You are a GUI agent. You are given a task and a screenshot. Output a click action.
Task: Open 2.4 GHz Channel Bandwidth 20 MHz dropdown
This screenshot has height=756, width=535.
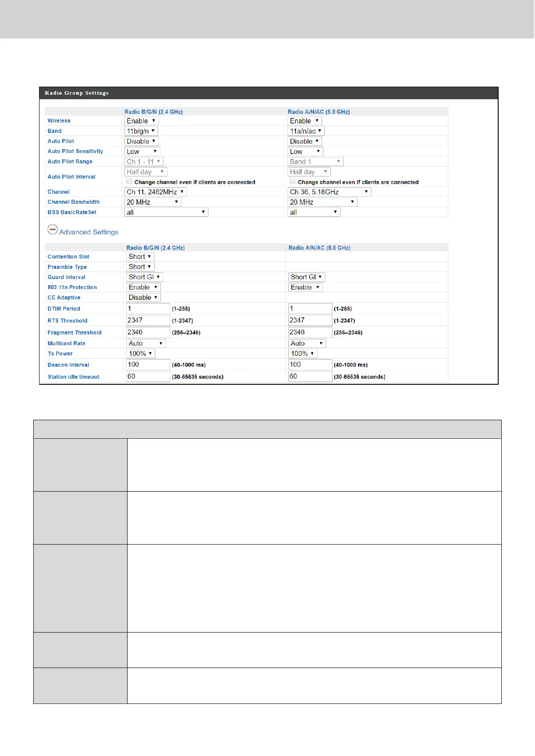(x=153, y=202)
